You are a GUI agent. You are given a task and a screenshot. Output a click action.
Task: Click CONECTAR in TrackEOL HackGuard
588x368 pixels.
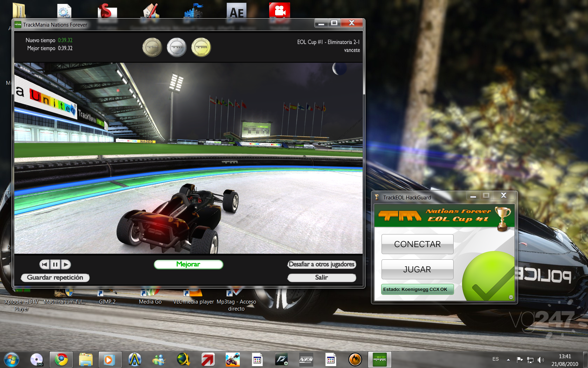[417, 244]
